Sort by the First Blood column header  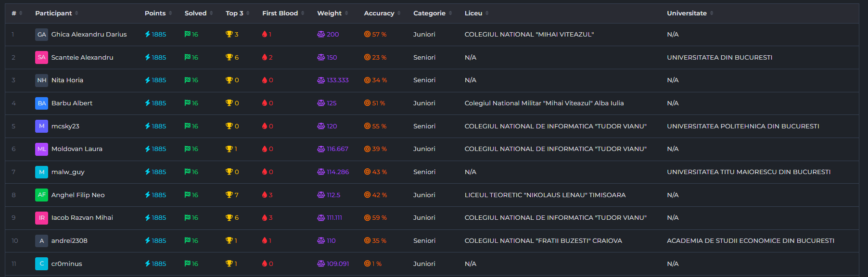point(280,13)
